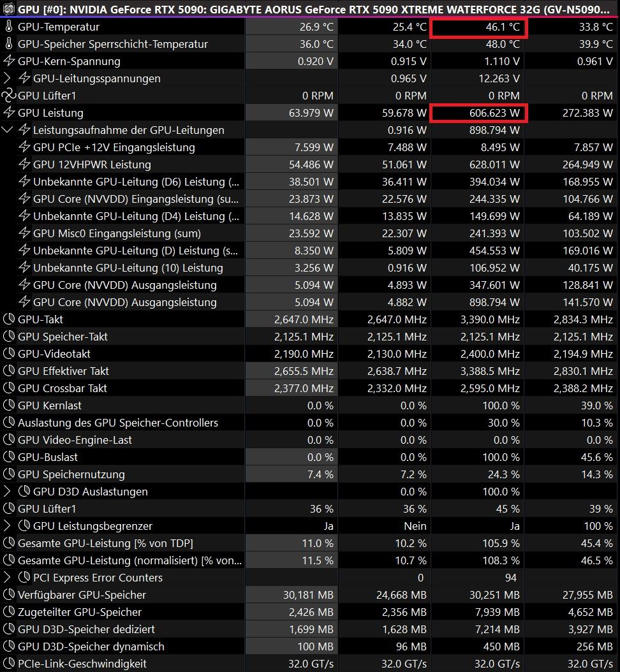Screen dimensions: 620x672
Task: Click thermometer icon beside GPU-Temperatur
Action: 8,27
